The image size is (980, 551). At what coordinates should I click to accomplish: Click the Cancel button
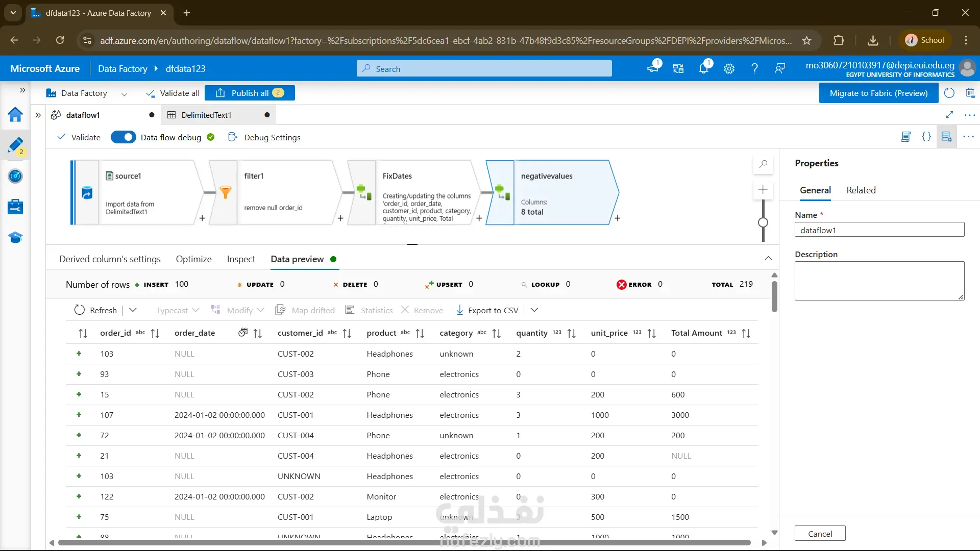pyautogui.click(x=820, y=534)
